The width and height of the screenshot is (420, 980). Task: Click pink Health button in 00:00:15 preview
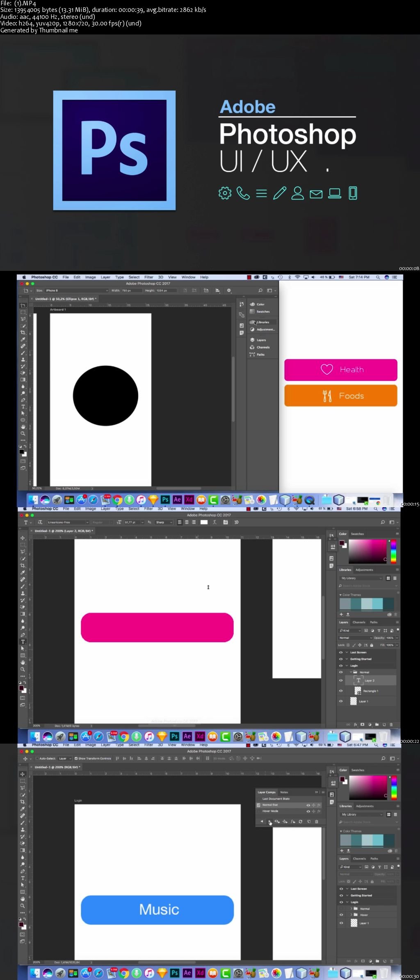341,370
